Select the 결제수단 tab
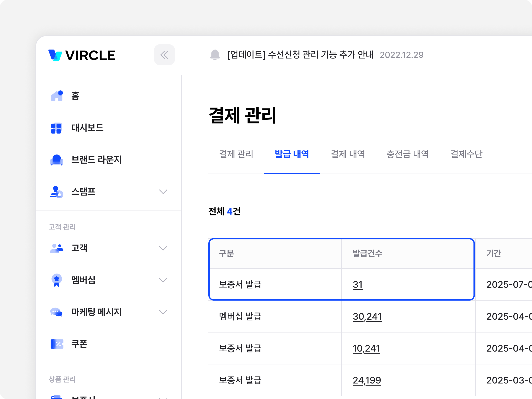 click(466, 154)
